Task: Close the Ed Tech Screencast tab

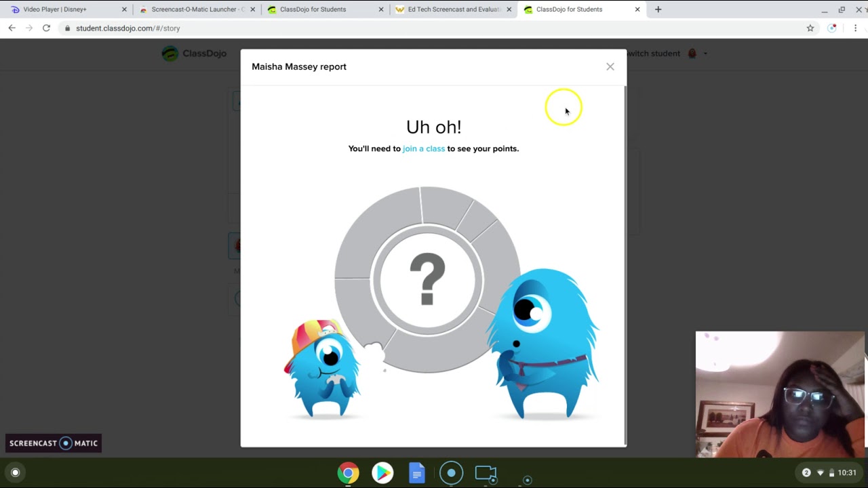Action: coord(509,9)
